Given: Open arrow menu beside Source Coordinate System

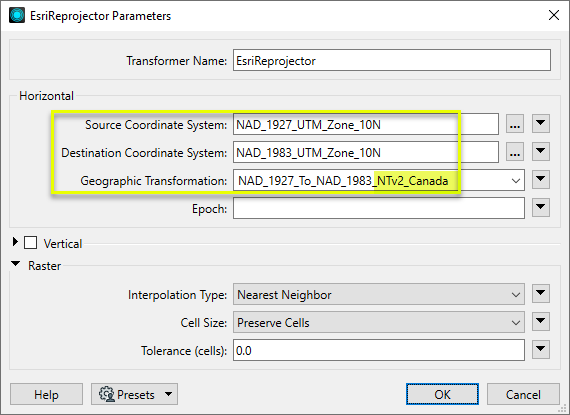Looking at the screenshot, I should (x=541, y=124).
